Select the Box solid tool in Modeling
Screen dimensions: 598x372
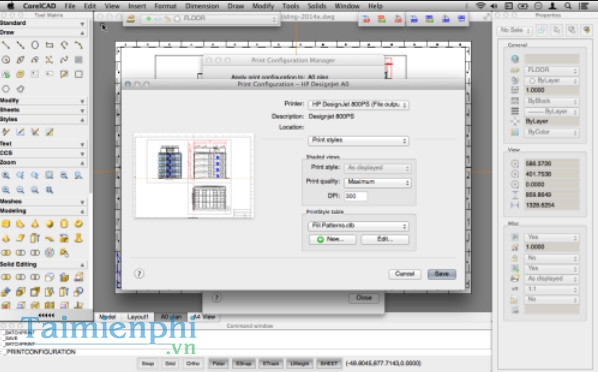[6, 224]
